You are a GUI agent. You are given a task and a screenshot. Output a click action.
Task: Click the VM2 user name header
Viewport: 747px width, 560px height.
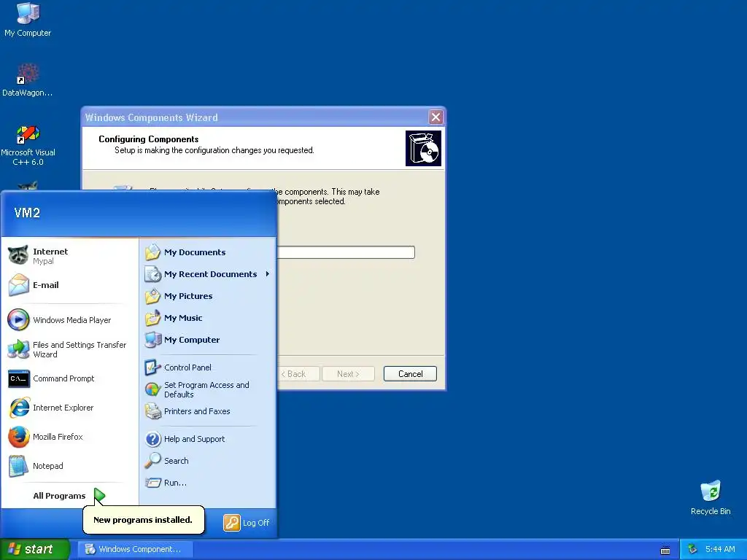(x=27, y=213)
